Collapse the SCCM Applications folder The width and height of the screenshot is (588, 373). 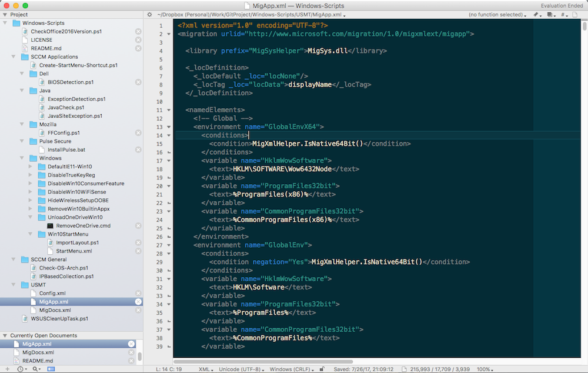click(x=15, y=57)
